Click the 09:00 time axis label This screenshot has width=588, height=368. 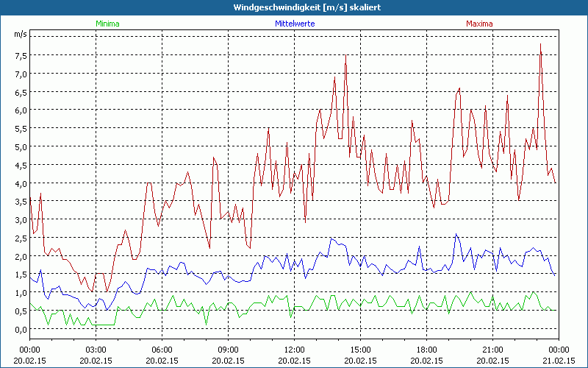click(229, 350)
